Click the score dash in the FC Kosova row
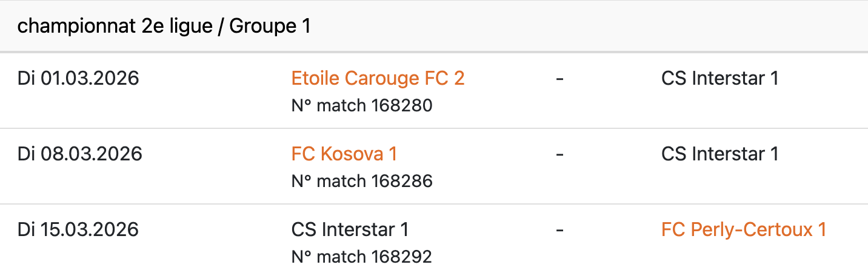This screenshot has width=868, height=276. click(559, 154)
